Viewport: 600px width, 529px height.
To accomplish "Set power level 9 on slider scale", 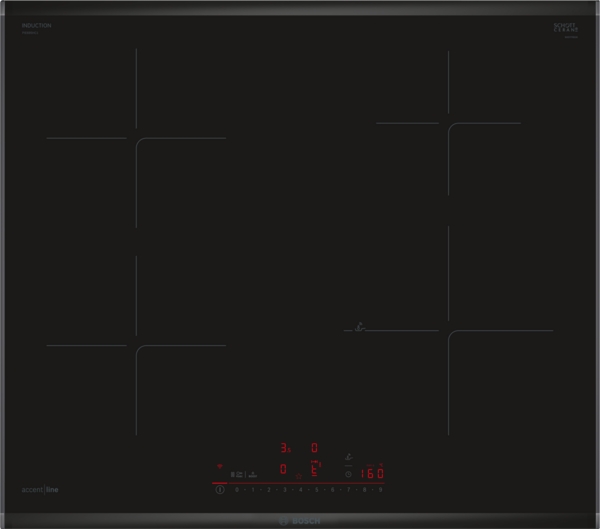I will click(380, 490).
